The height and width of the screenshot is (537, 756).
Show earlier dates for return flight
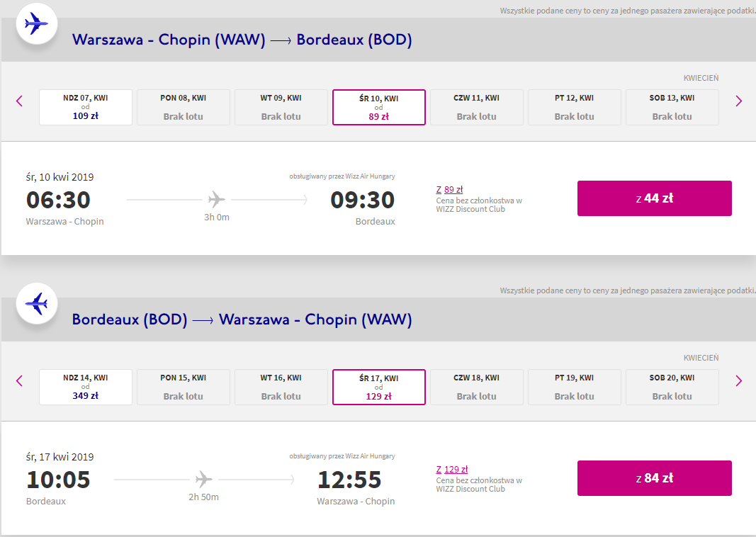coord(19,380)
